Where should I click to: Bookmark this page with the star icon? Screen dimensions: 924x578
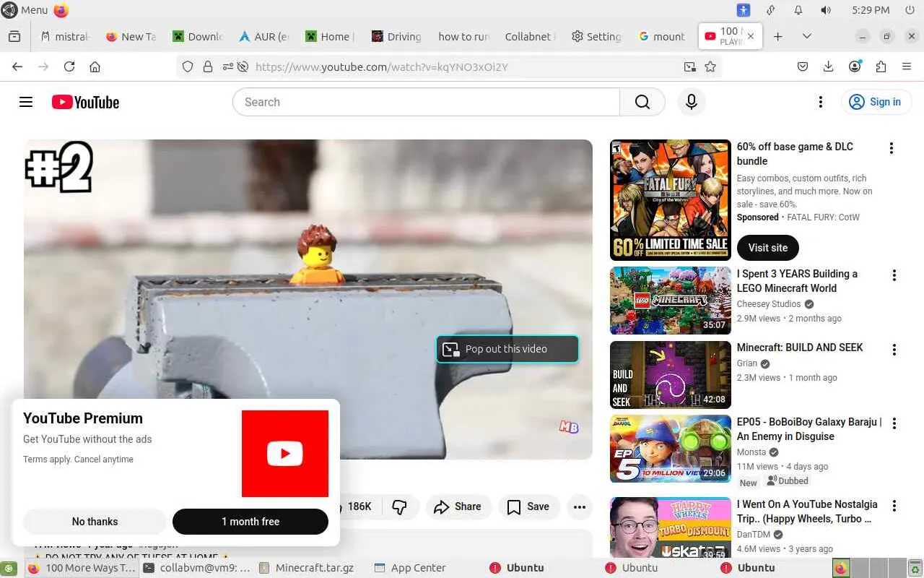710,66
